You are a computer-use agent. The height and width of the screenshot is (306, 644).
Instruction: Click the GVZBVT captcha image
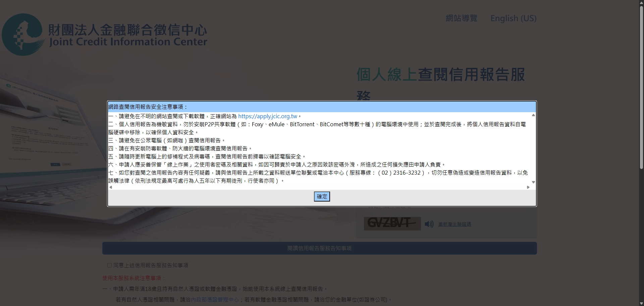click(392, 223)
